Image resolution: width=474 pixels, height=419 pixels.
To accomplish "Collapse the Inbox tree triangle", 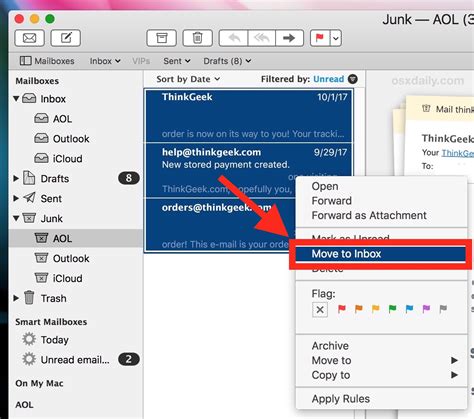I will pos(16,99).
